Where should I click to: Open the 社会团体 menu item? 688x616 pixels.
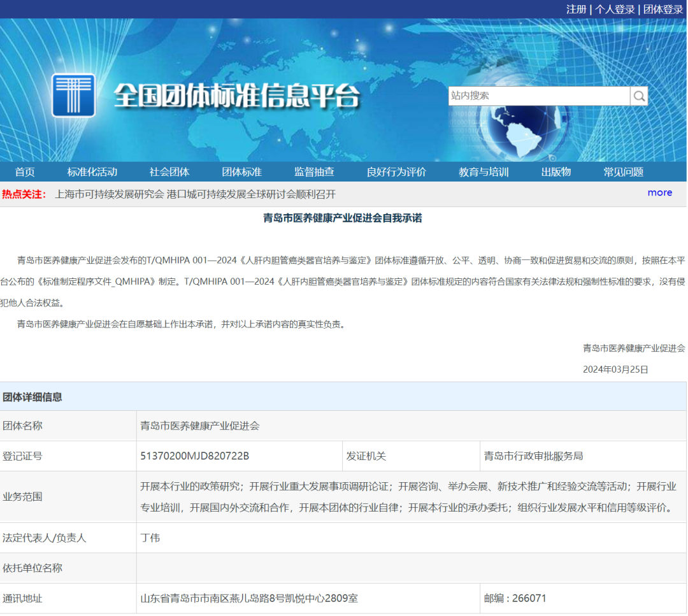pos(169,172)
